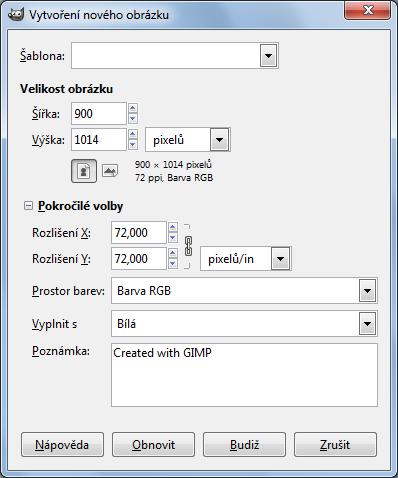Screen dimensions: 398x478
Task: Open the Vyplnit s fill dropdown
Action: [x=368, y=323]
